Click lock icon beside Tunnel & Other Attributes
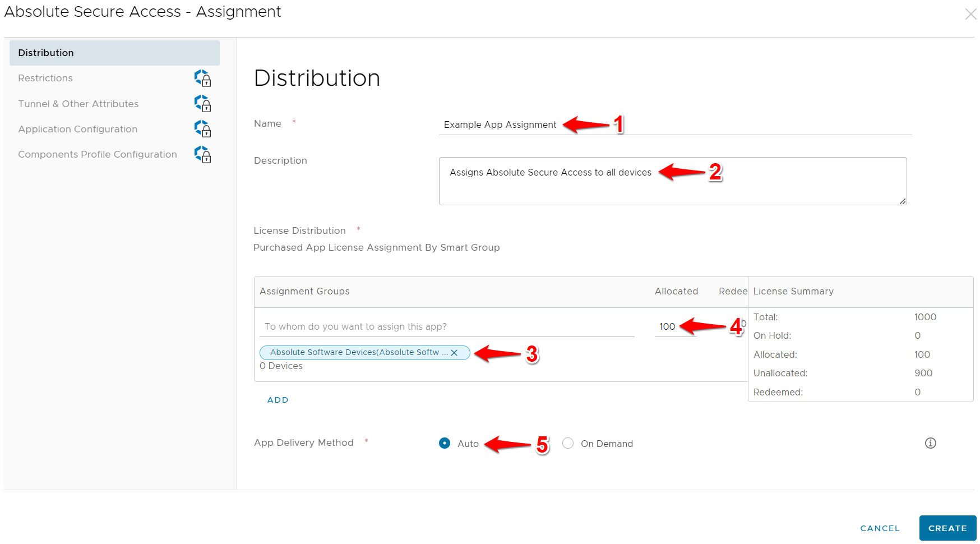This screenshot has width=980, height=544. point(203,104)
